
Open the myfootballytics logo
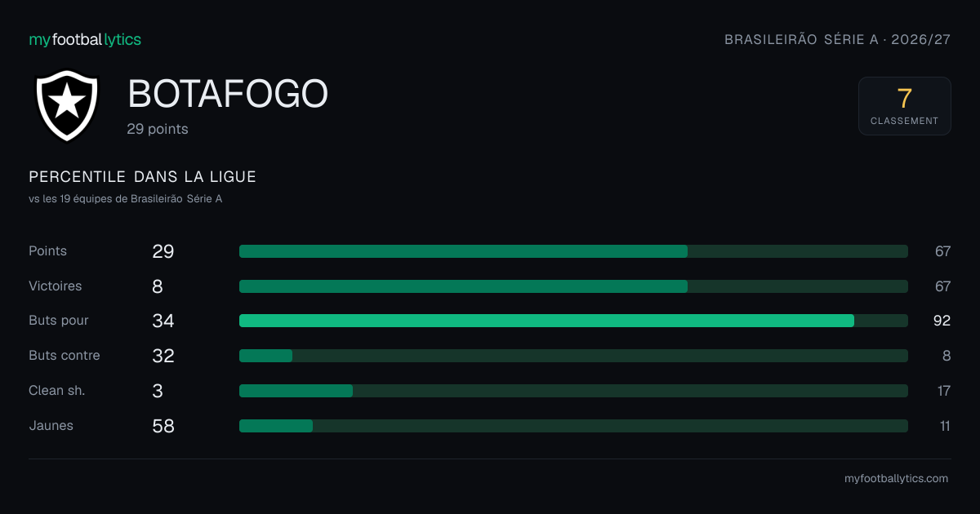tap(85, 39)
